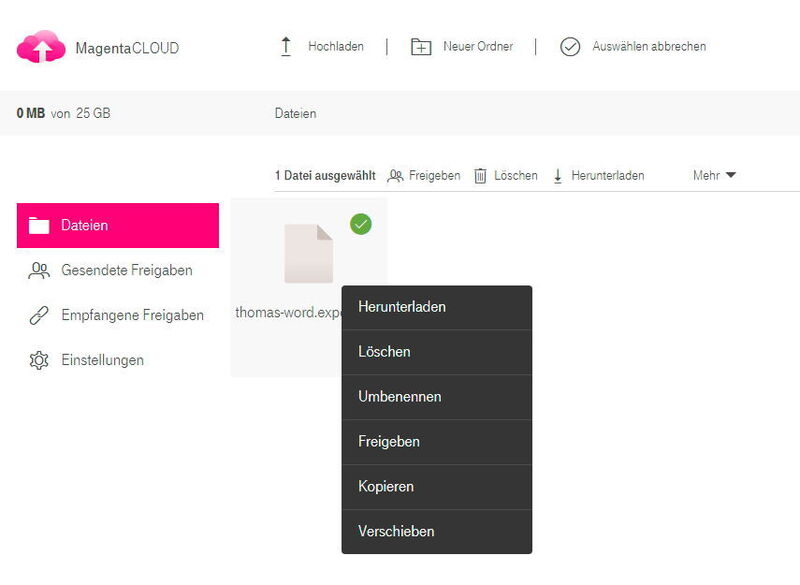The image size is (800, 585).
Task: Click the Hochladen upload arrow icon
Action: [x=286, y=46]
